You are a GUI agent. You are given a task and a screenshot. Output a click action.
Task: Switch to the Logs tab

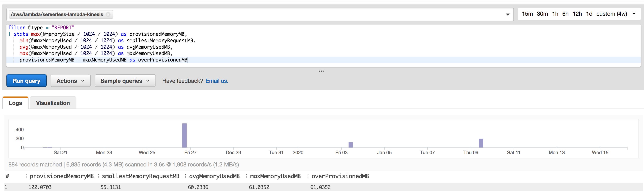pyautogui.click(x=15, y=103)
